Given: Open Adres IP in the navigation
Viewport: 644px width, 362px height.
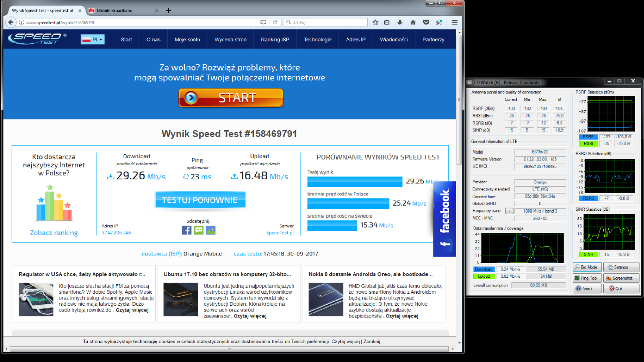Looking at the screenshot, I should tap(356, 39).
